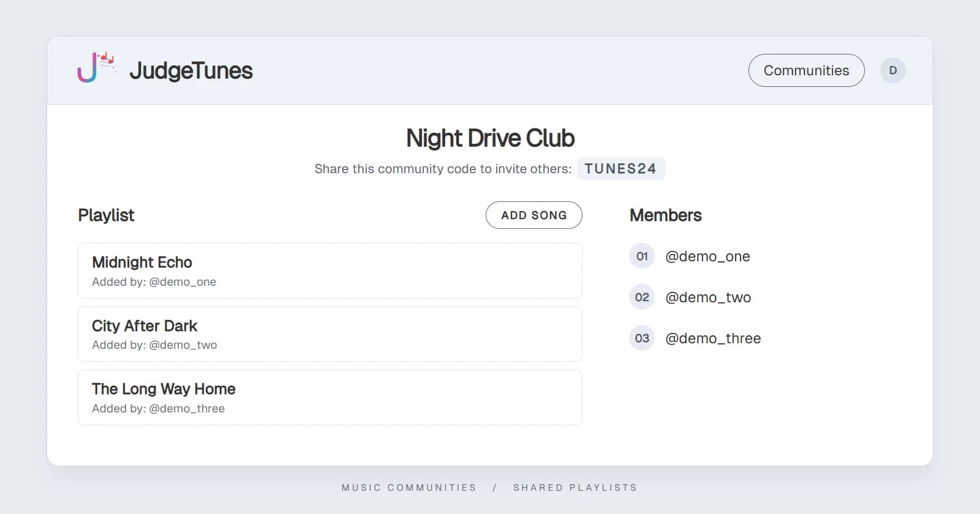Viewport: 980px width, 514px height.
Task: Click the 02 member number badge
Action: pyautogui.click(x=642, y=297)
